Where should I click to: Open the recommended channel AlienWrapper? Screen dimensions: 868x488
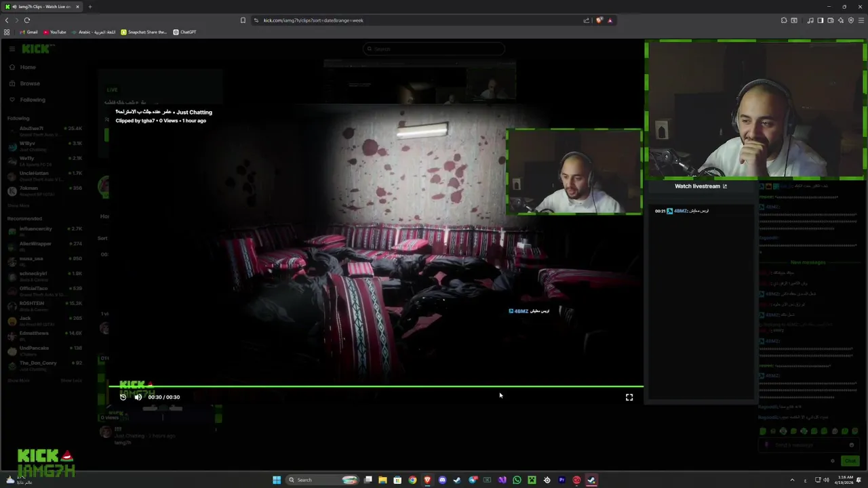coord(45,246)
